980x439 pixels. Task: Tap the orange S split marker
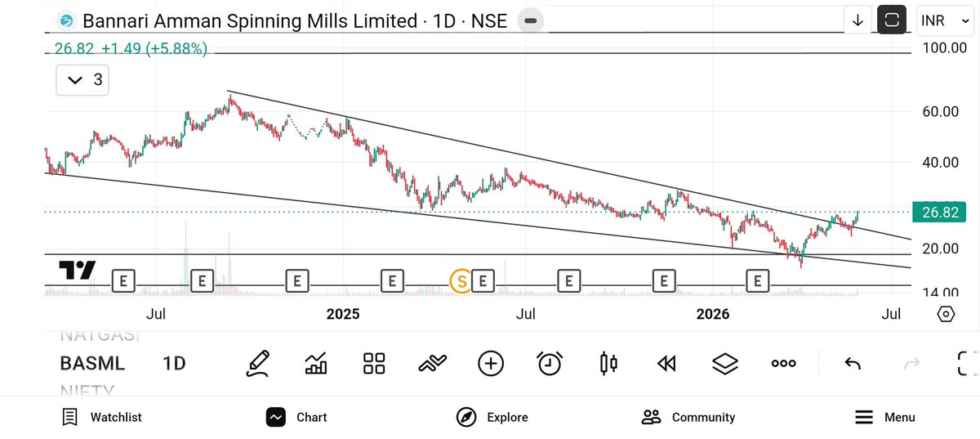pyautogui.click(x=461, y=281)
